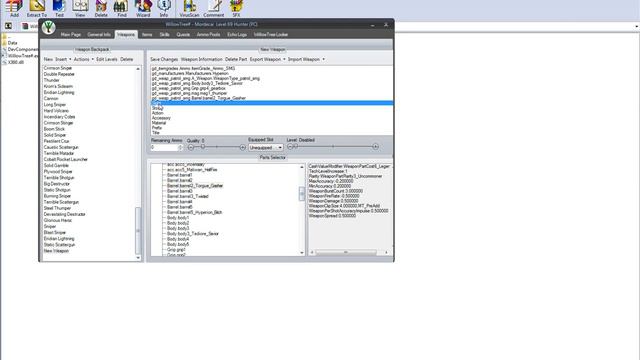Open the Quests tab

coord(183,35)
